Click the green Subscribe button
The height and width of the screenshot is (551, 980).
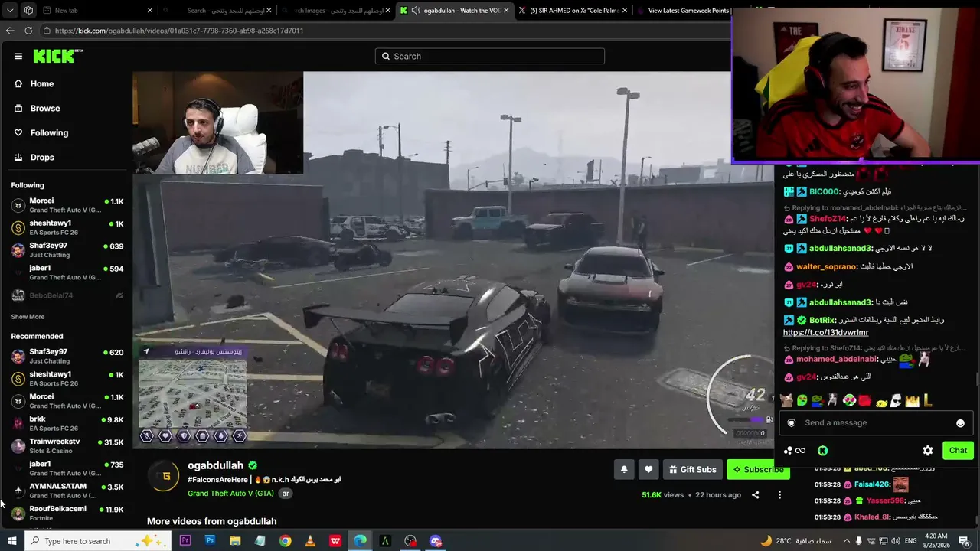pyautogui.click(x=757, y=469)
